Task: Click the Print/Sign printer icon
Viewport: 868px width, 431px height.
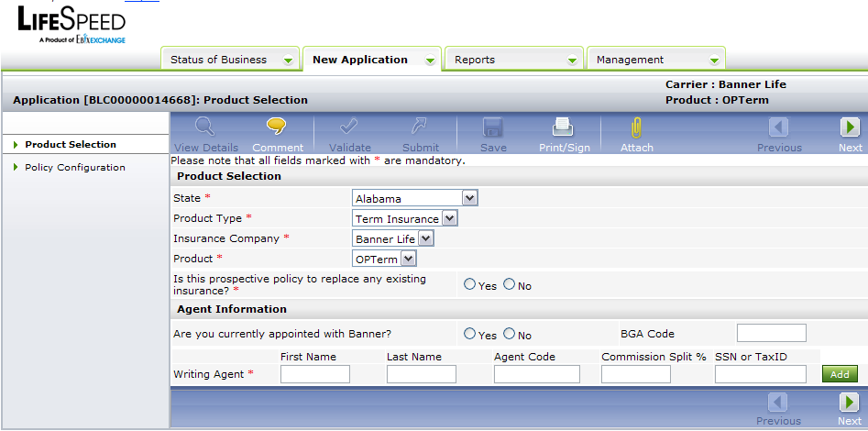Action: click(564, 128)
